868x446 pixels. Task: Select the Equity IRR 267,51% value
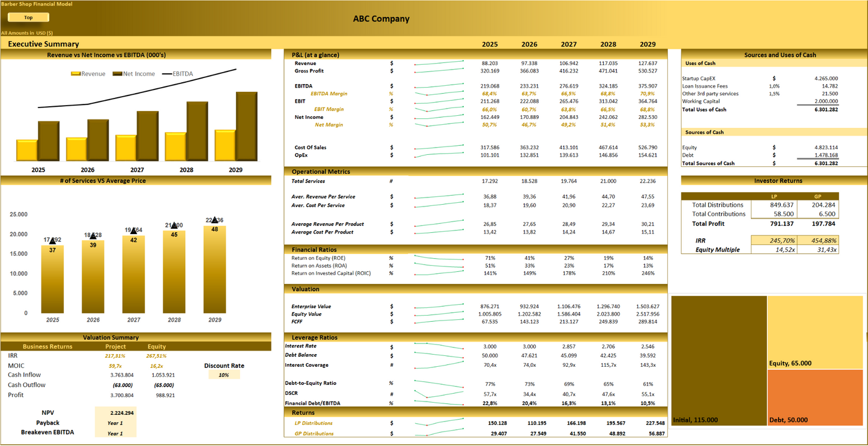tap(156, 356)
